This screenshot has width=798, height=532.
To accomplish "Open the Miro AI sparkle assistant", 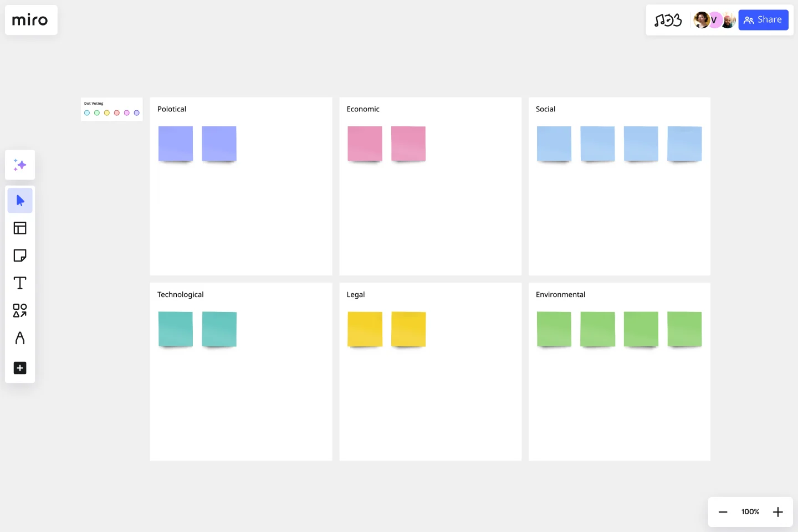I will click(x=20, y=165).
